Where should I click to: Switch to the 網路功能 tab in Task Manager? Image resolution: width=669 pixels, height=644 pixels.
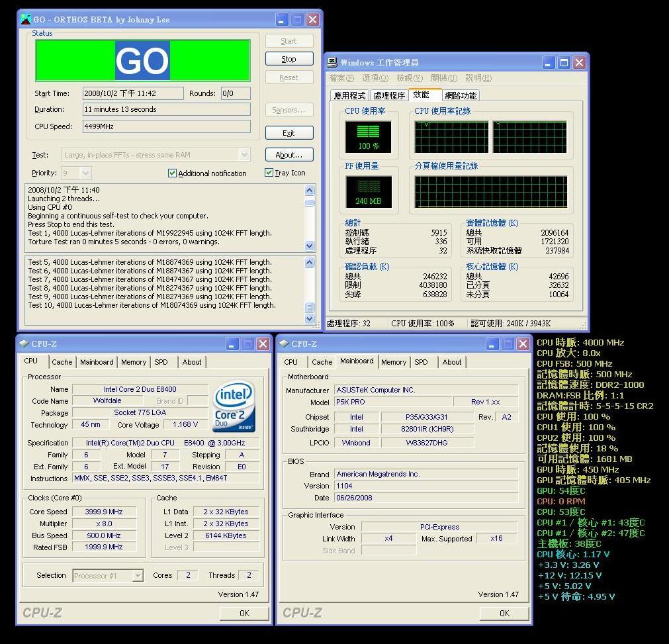(461, 95)
